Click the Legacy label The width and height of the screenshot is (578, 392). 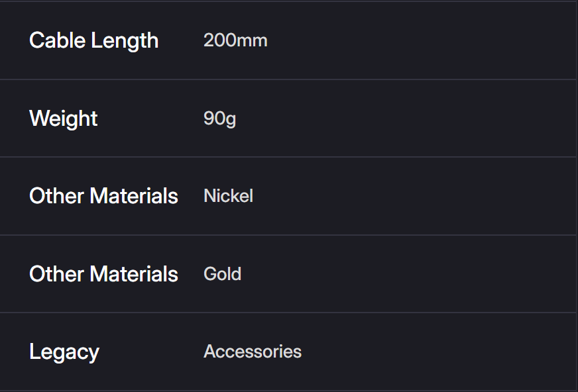[x=64, y=352]
